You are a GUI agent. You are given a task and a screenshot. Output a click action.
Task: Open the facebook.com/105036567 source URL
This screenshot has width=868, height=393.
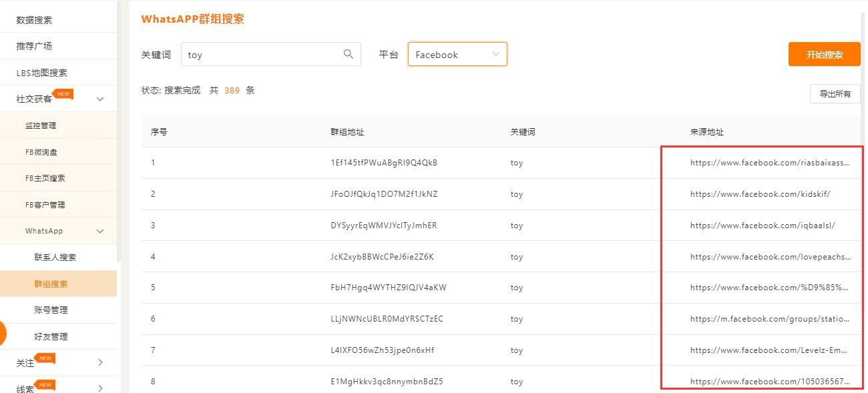[x=771, y=382]
